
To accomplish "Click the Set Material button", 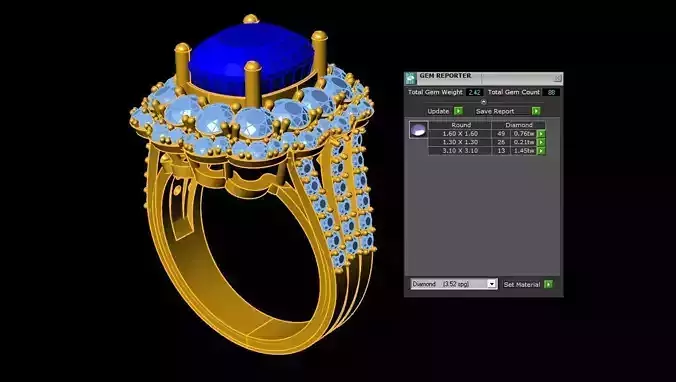I will (522, 285).
